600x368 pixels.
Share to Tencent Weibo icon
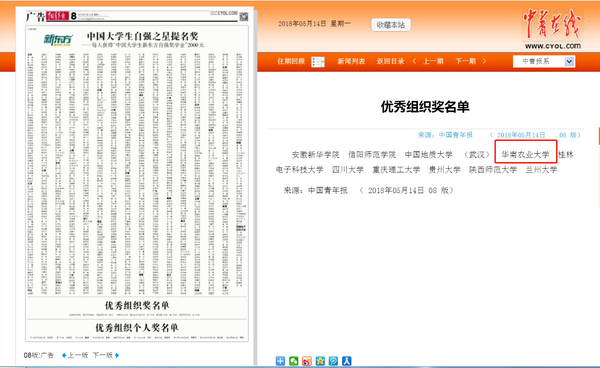tap(333, 361)
